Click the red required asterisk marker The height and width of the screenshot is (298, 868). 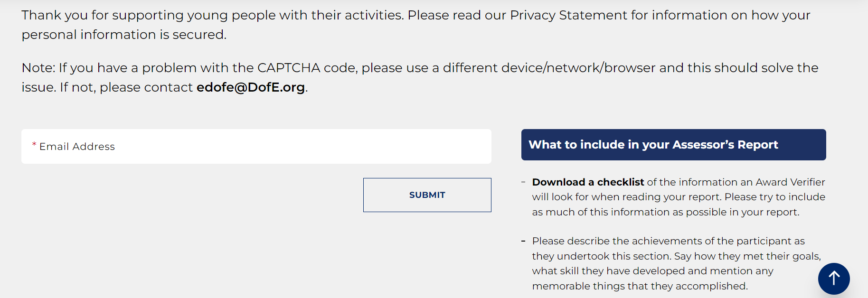(x=34, y=145)
